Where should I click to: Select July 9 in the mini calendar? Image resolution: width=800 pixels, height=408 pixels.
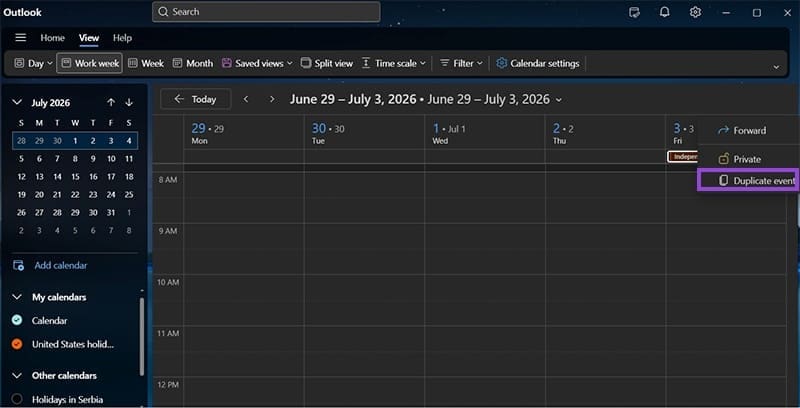coord(93,159)
